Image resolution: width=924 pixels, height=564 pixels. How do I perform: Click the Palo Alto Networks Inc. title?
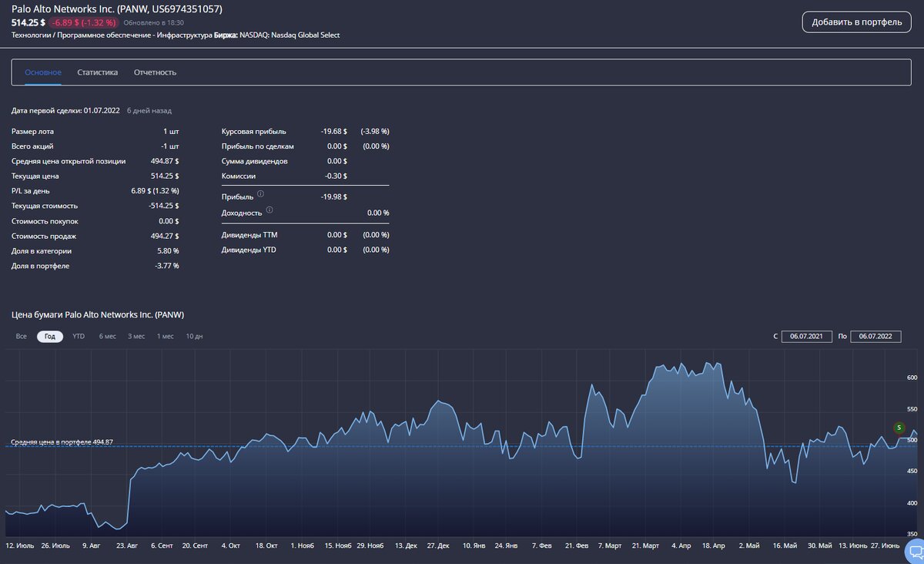117,8
